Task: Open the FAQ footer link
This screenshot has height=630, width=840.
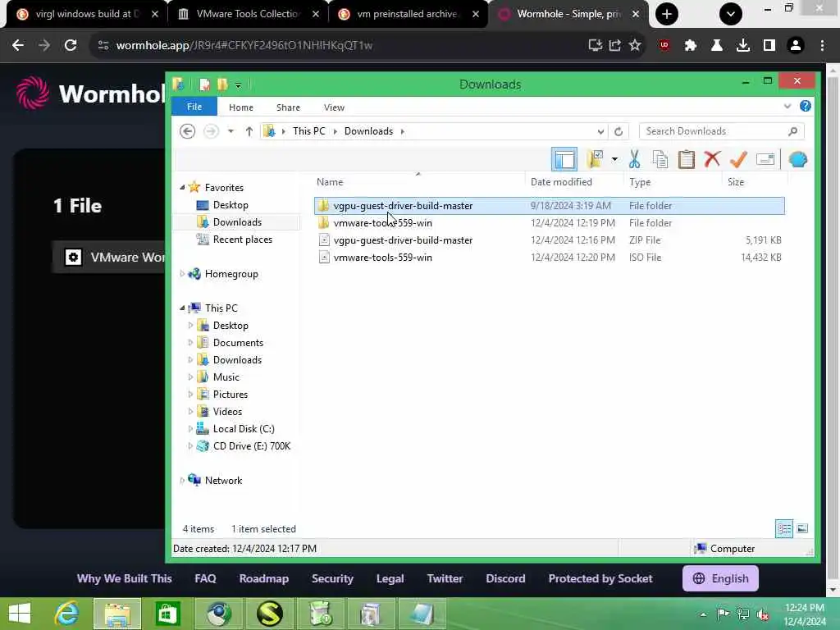Action: 205,578
